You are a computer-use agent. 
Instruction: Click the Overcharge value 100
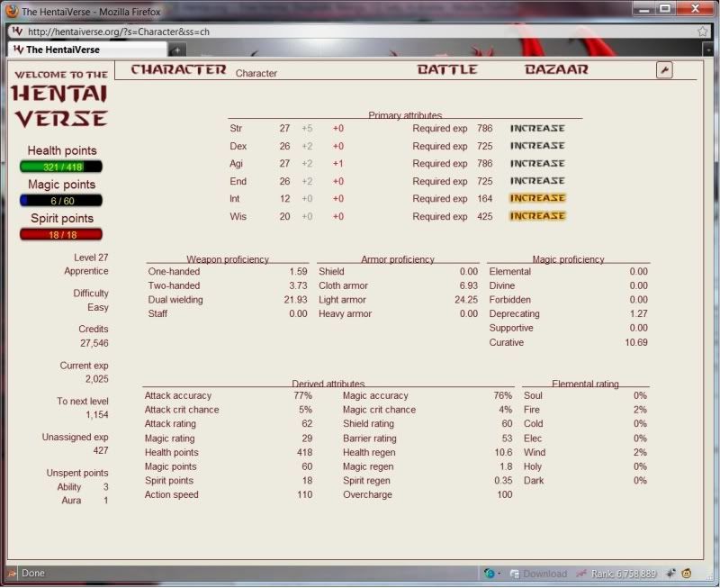(x=504, y=494)
